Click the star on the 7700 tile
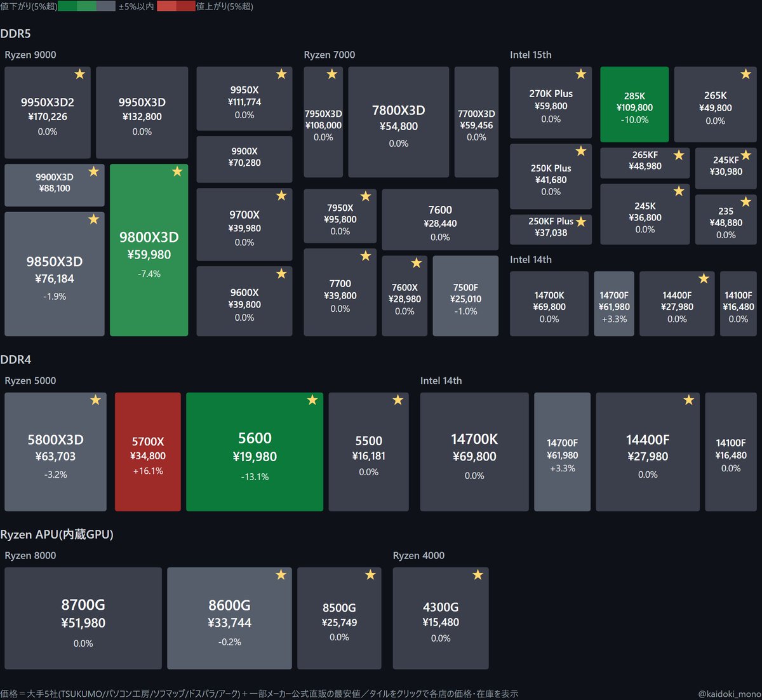The image size is (762, 700). click(x=365, y=256)
